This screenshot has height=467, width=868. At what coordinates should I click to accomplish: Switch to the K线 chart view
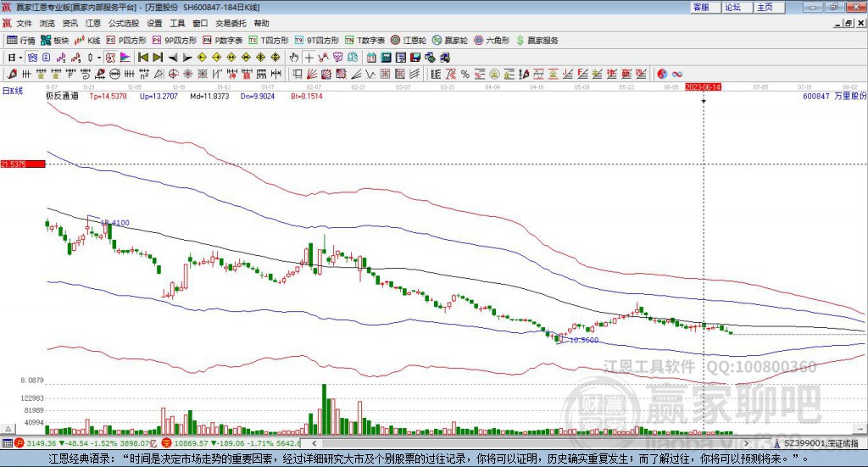tap(87, 41)
